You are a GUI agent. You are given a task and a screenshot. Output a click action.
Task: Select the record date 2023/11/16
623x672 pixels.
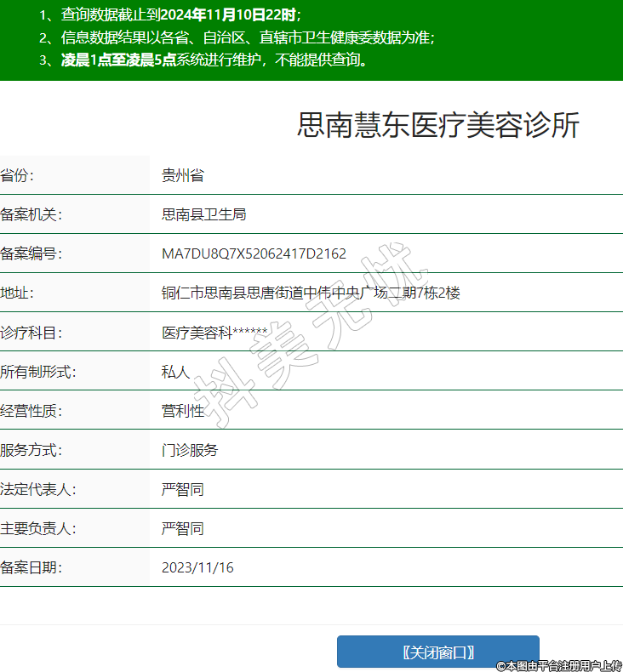point(197,567)
